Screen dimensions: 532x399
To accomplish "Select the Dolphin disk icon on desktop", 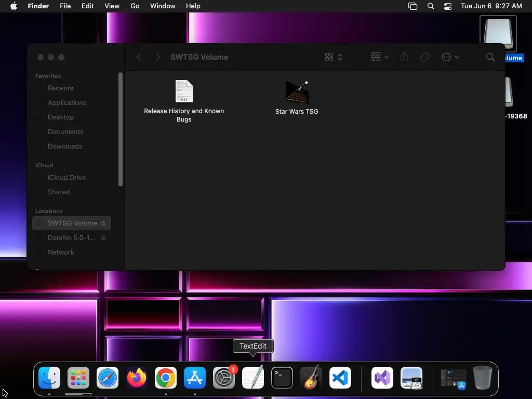I will click(x=509, y=92).
